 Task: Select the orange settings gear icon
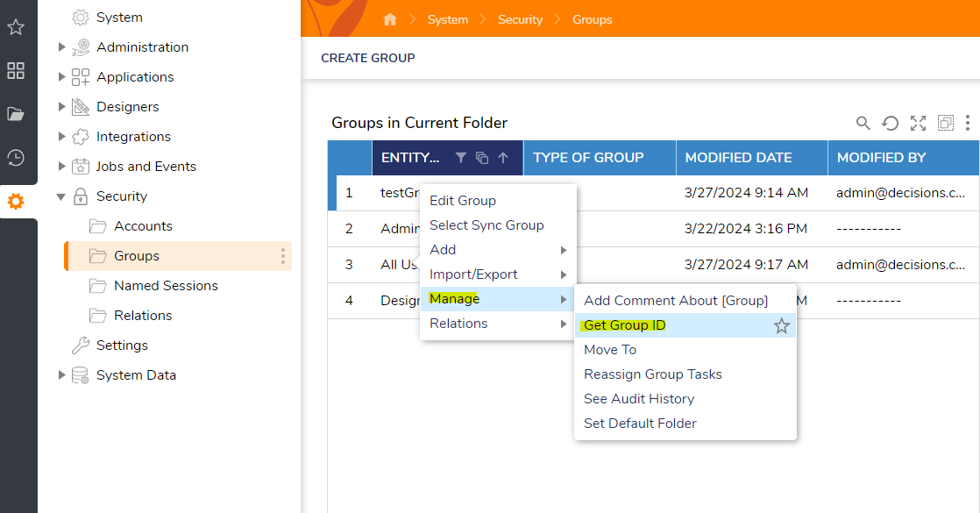(x=16, y=202)
